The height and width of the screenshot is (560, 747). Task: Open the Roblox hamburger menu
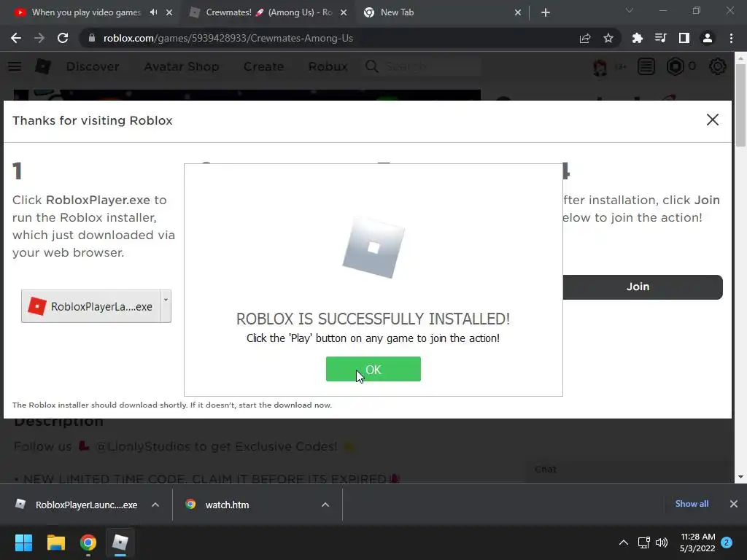[15, 66]
